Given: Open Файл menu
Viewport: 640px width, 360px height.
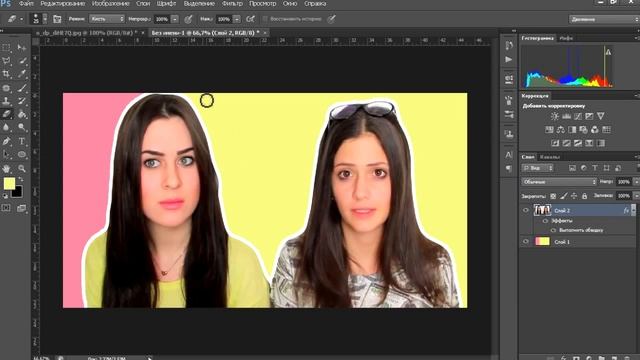Looking at the screenshot, I should (x=27, y=4).
